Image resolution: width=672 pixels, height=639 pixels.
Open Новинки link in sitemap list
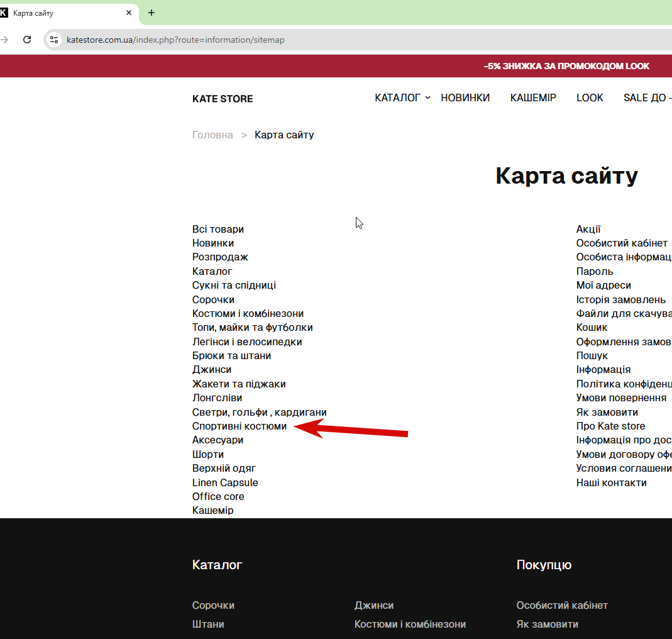pos(213,243)
